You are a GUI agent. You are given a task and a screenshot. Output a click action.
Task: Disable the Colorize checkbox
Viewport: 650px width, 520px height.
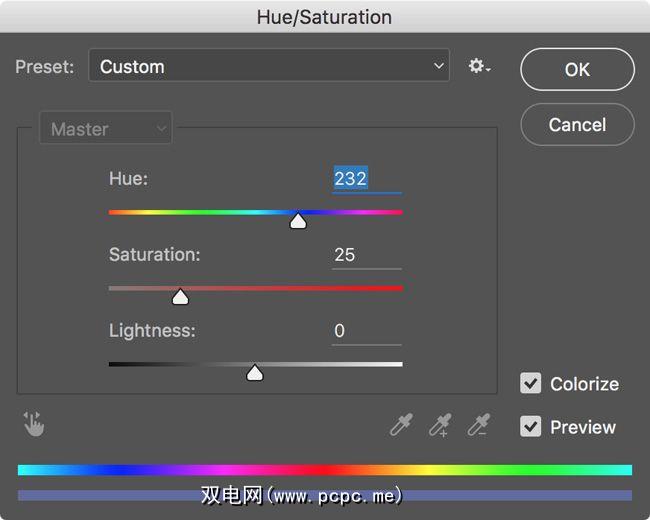click(x=531, y=384)
